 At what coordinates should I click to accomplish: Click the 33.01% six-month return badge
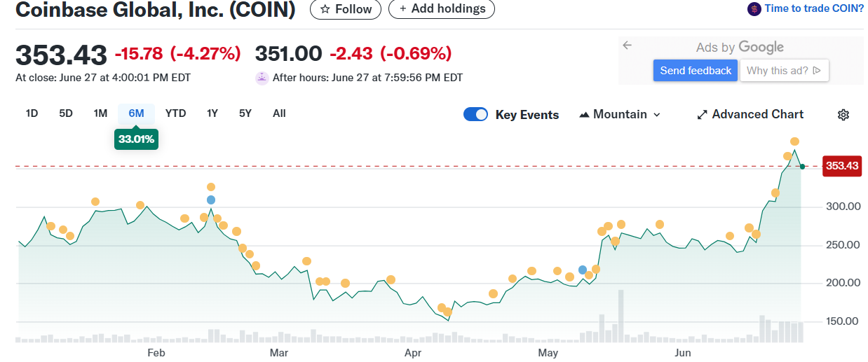click(x=136, y=139)
